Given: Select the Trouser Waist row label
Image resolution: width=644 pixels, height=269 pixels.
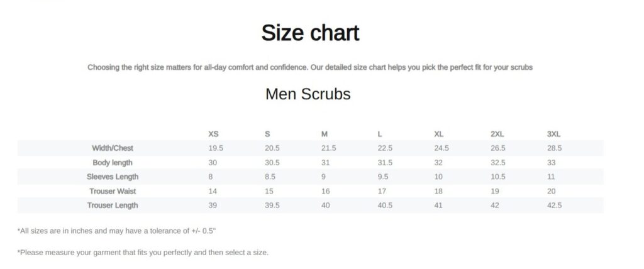Looking at the screenshot, I should 113,191.
